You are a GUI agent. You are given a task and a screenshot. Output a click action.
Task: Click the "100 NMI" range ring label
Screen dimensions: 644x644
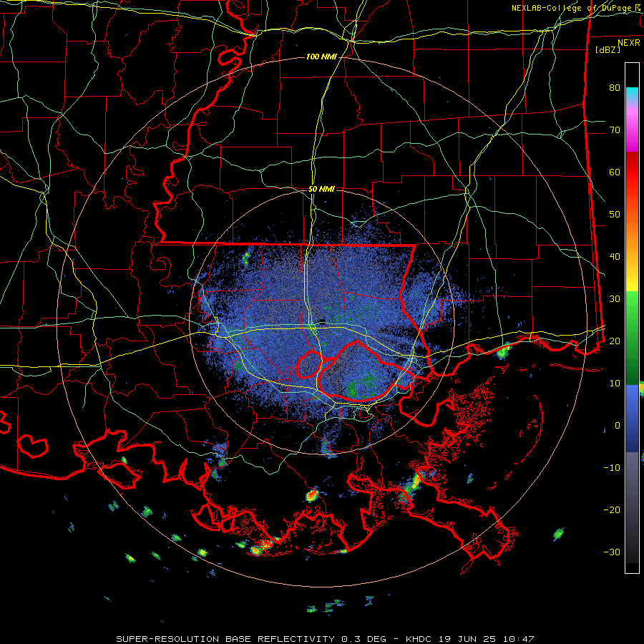pyautogui.click(x=321, y=57)
